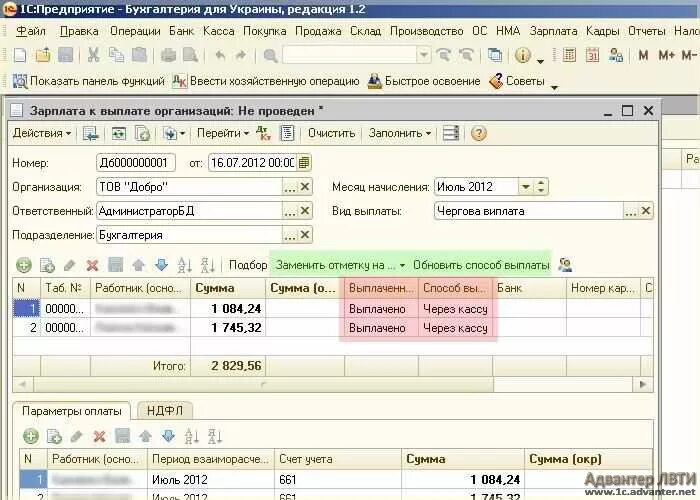Click the Help info icon in main toolbar
The height and width of the screenshot is (500, 700).
523,55
